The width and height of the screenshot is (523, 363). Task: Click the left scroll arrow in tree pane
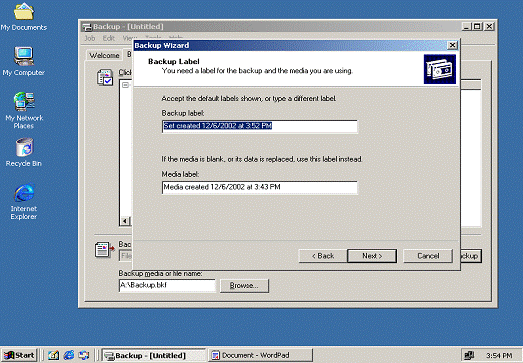pos(125,221)
